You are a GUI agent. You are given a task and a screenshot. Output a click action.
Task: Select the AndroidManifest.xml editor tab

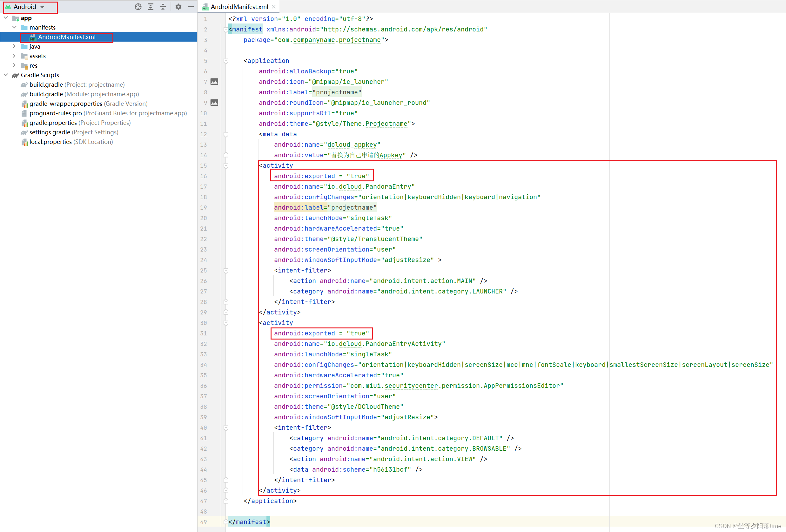[x=239, y=7]
